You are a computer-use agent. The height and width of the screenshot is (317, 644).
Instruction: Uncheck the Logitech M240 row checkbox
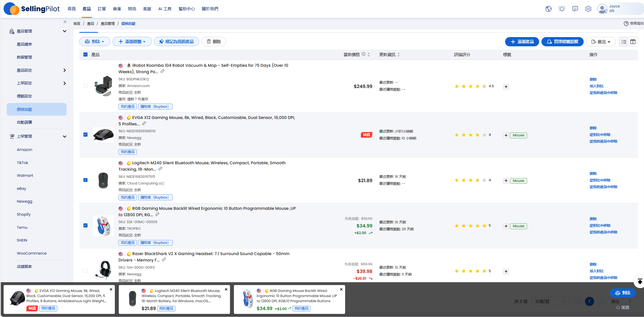pyautogui.click(x=85, y=180)
